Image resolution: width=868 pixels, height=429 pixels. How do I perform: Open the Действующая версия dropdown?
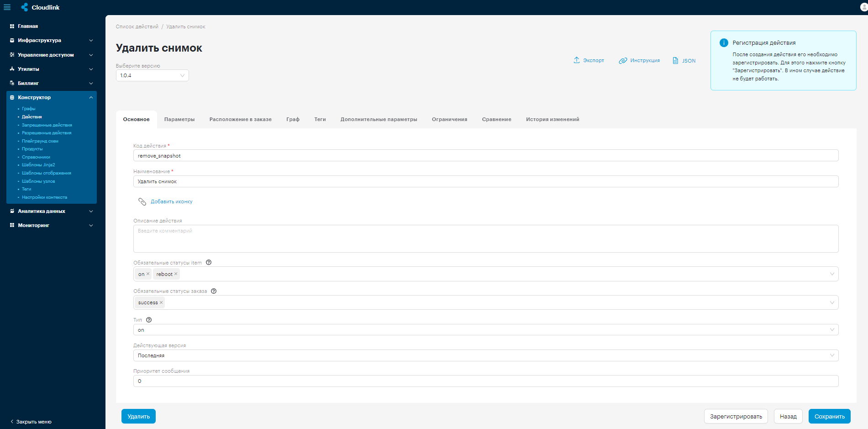[x=486, y=355]
